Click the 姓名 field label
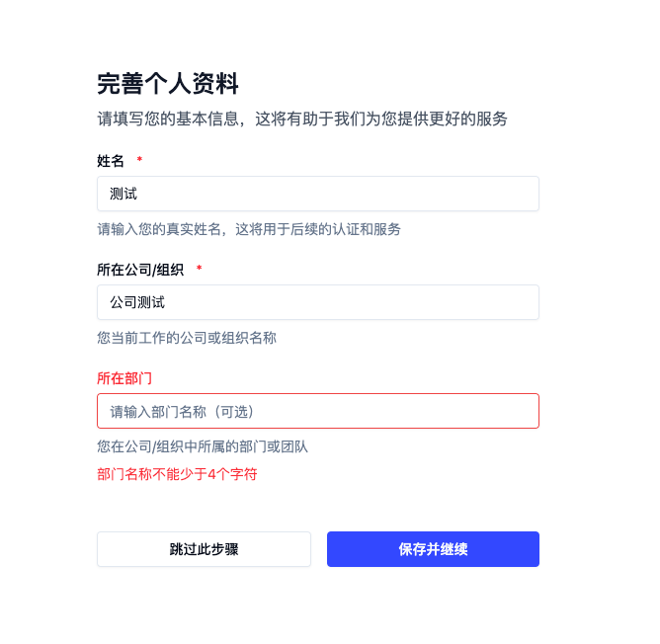Screen dimensions: 660x644 tap(111, 161)
